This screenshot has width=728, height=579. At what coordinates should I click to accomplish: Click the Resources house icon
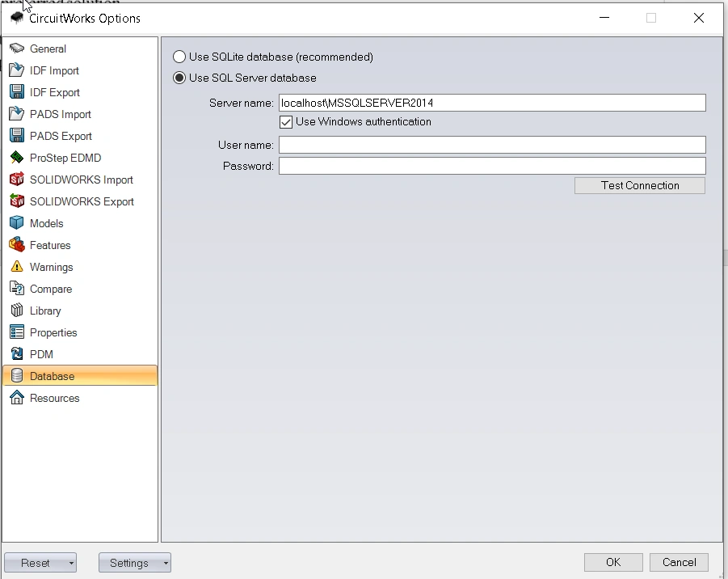click(17, 398)
